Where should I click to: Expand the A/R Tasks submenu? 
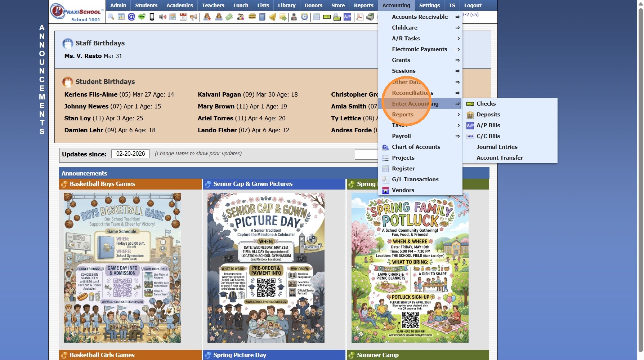pos(420,39)
